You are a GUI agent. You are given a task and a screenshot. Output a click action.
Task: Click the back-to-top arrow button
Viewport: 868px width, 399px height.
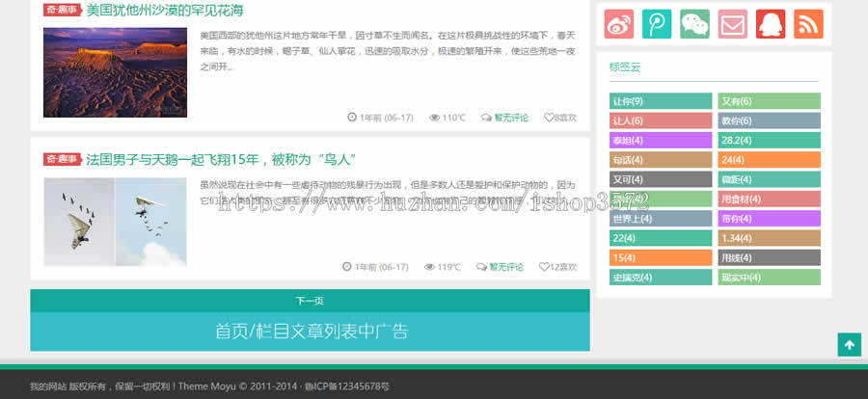coord(849,345)
